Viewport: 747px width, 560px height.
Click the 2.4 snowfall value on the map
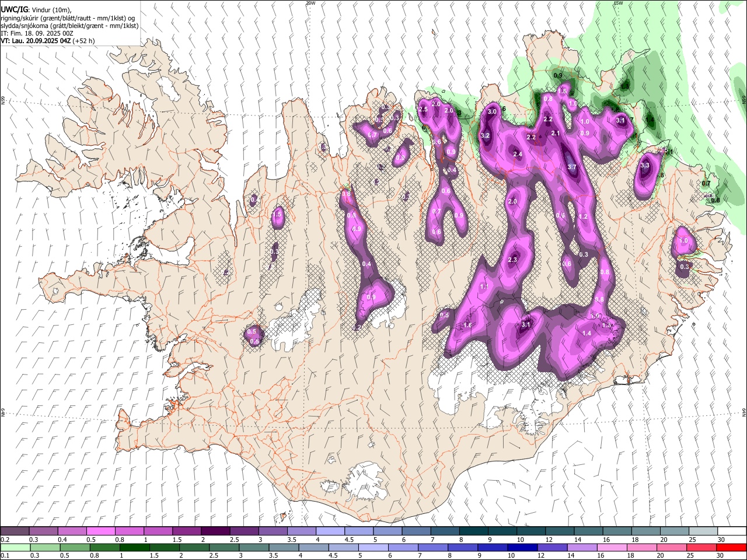[518, 154]
